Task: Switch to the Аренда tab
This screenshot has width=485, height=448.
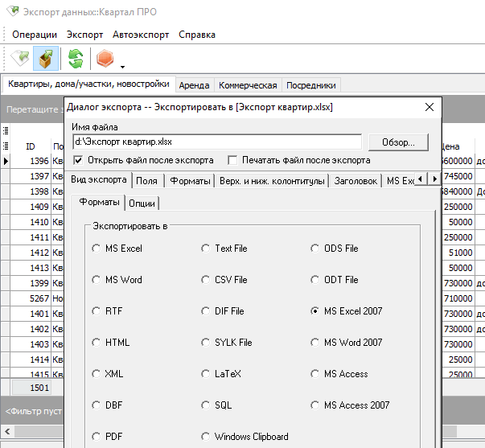Action: pos(194,85)
